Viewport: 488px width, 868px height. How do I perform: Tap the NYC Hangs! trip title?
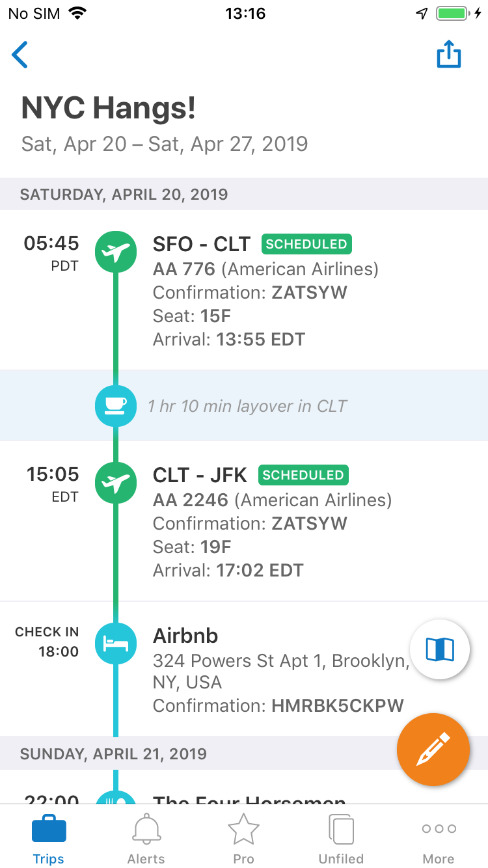click(x=109, y=108)
